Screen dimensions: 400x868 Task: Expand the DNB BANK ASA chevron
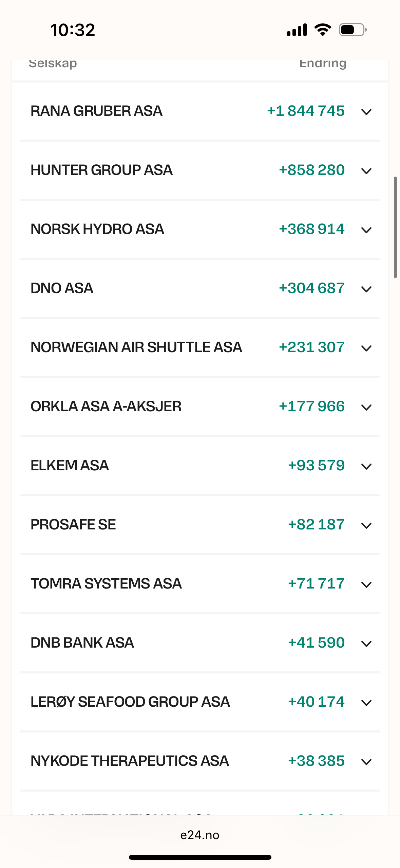[x=366, y=644]
